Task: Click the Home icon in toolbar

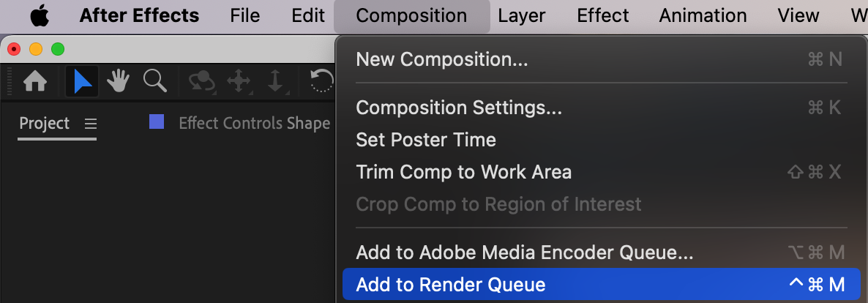Action: tap(35, 81)
